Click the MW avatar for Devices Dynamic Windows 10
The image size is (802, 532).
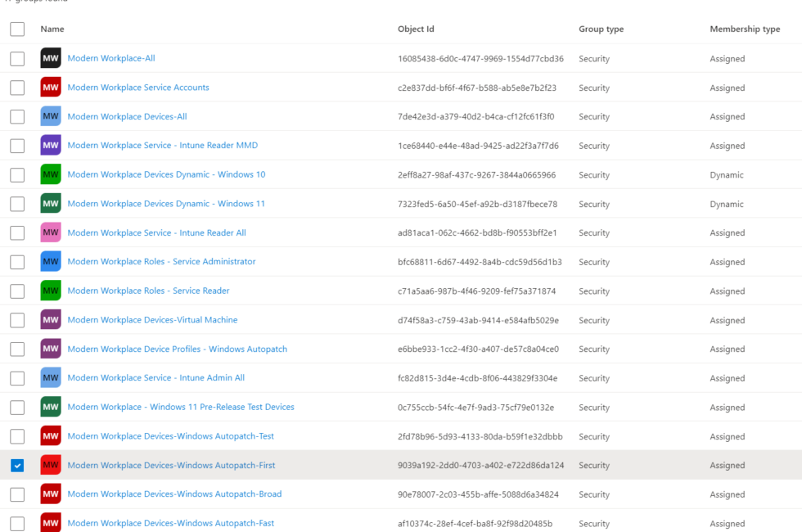pyautogui.click(x=51, y=174)
